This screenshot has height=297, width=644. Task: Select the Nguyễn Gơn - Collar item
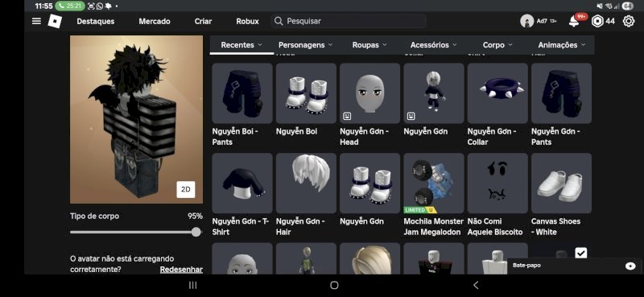(497, 93)
